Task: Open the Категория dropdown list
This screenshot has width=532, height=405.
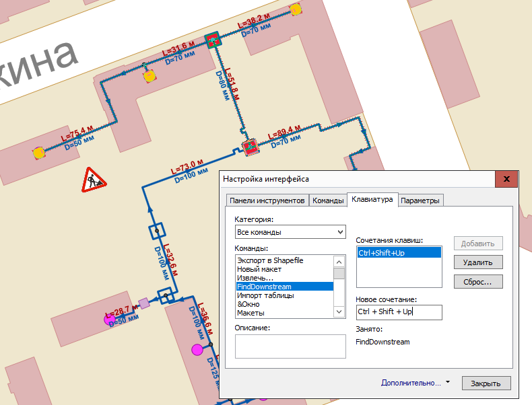Action: 290,232
